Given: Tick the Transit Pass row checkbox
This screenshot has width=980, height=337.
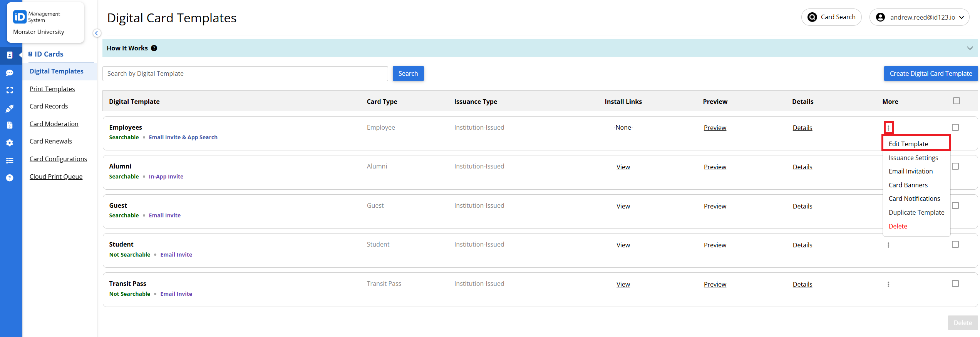Looking at the screenshot, I should tap(955, 284).
